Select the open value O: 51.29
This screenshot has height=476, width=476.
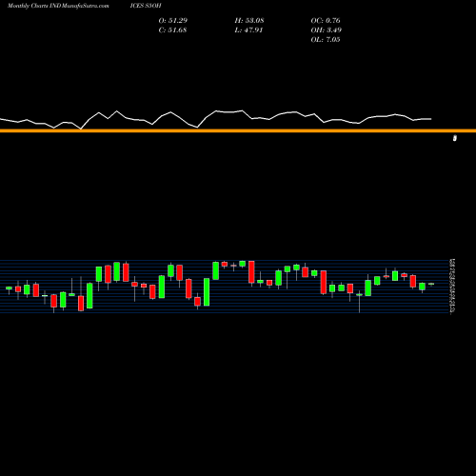coord(173,20)
